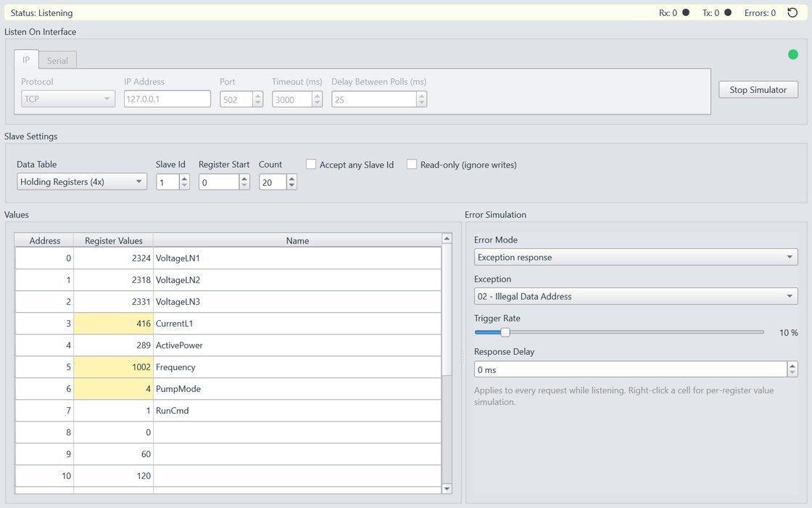Click the Address column header
Screen dimensions: 812x508
(44, 240)
